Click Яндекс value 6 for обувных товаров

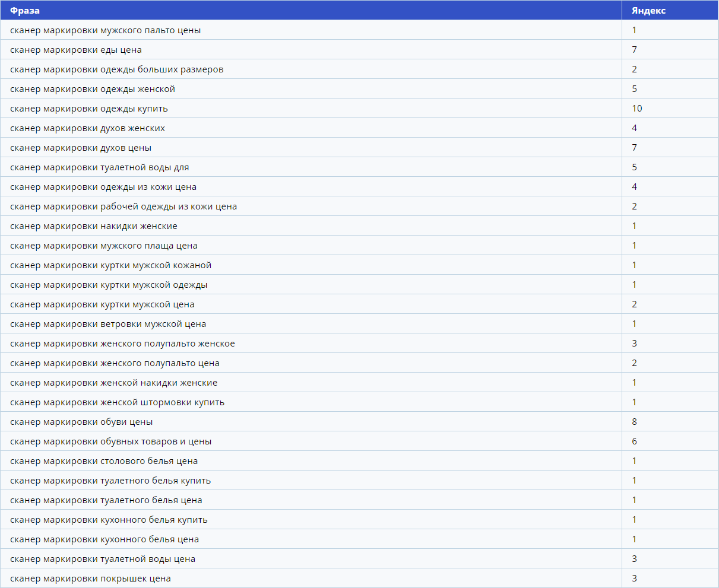tap(635, 441)
